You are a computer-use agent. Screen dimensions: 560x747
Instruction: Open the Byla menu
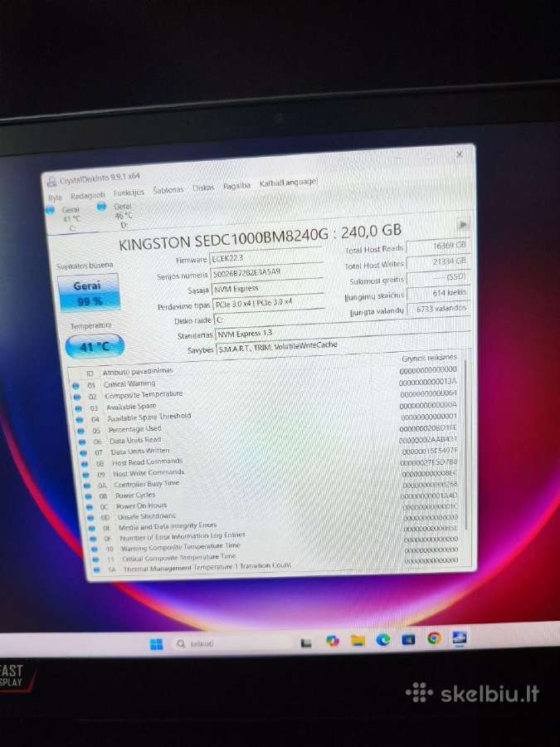click(55, 198)
